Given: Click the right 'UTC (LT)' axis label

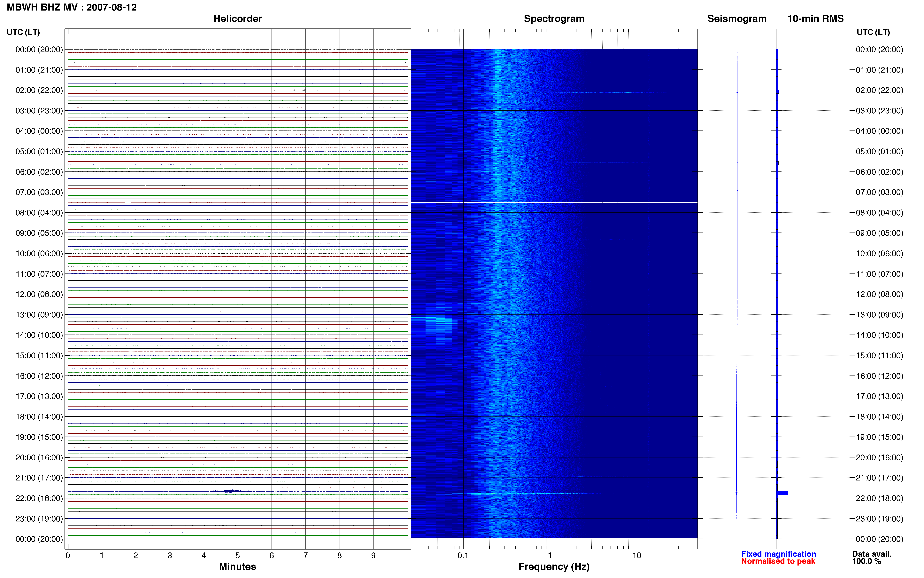Looking at the screenshot, I should click(x=873, y=32).
